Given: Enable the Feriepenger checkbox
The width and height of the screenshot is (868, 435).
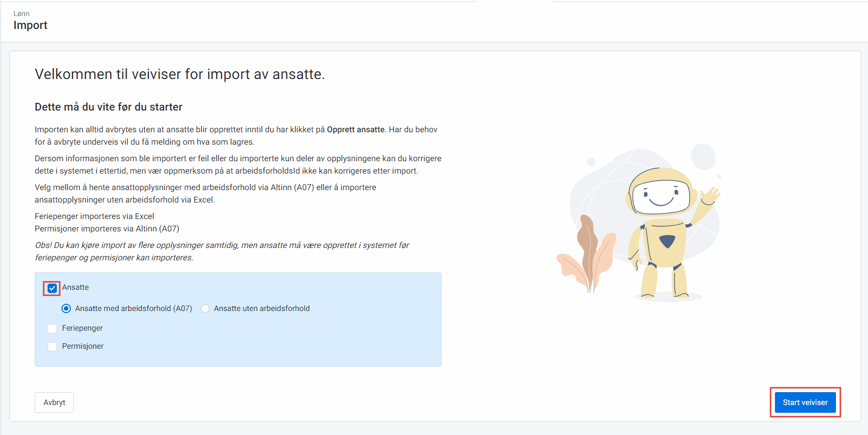Looking at the screenshot, I should (52, 329).
